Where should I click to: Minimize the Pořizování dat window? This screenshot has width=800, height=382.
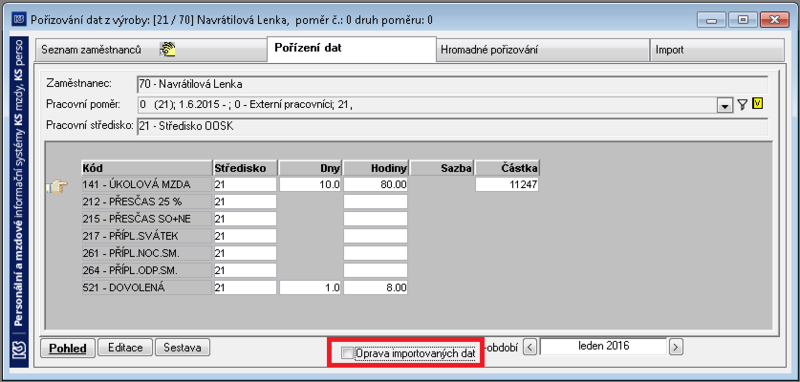[x=711, y=20]
